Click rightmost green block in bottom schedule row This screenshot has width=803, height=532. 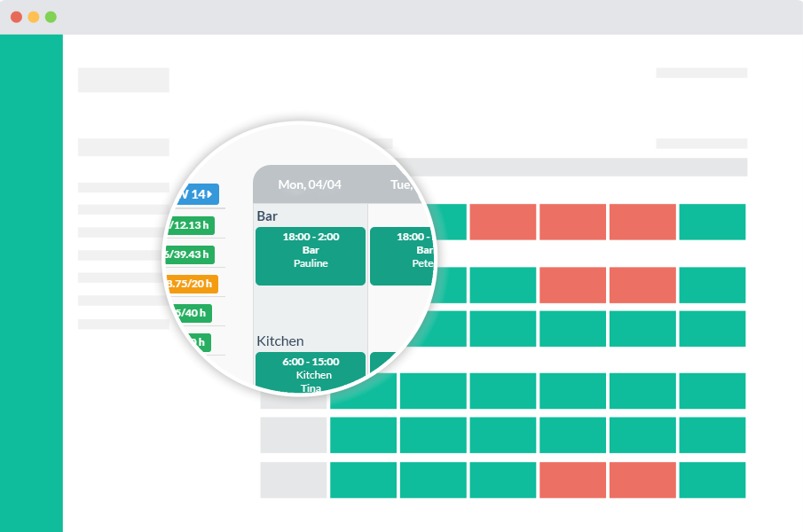click(712, 480)
